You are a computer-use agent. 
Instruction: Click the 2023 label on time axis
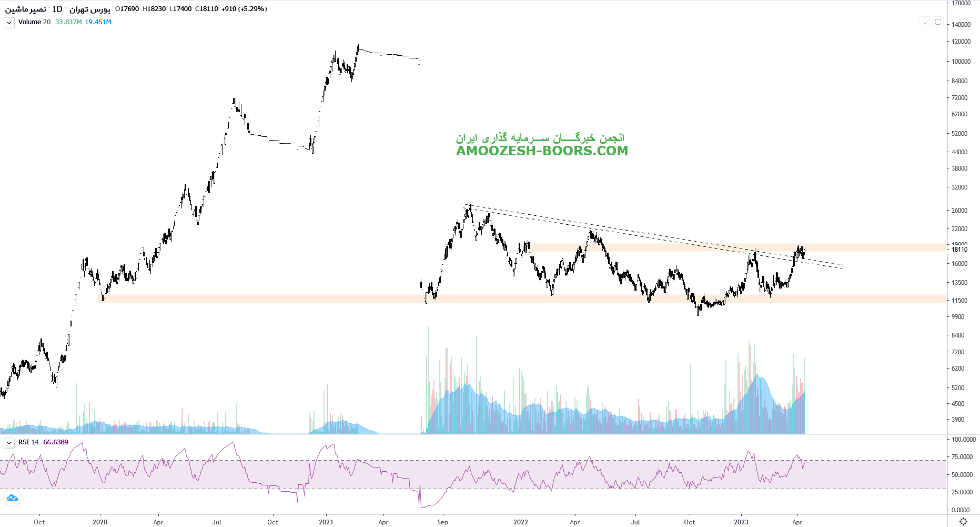click(x=741, y=522)
